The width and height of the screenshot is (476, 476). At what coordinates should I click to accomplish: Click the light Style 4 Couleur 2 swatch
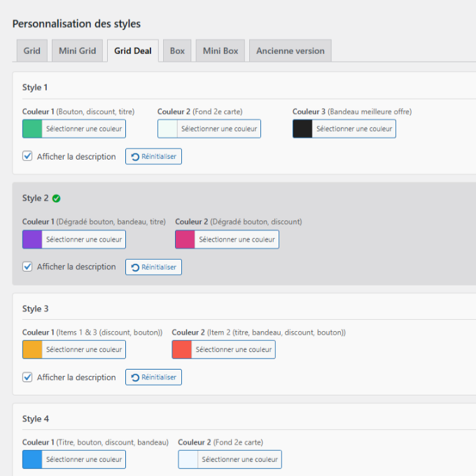[188, 460]
